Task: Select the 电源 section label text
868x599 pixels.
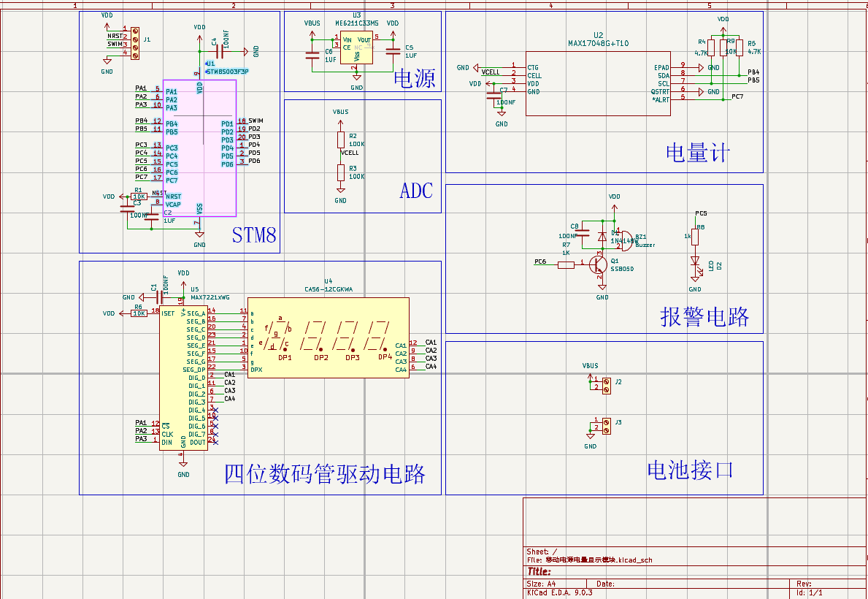Action: click(414, 78)
